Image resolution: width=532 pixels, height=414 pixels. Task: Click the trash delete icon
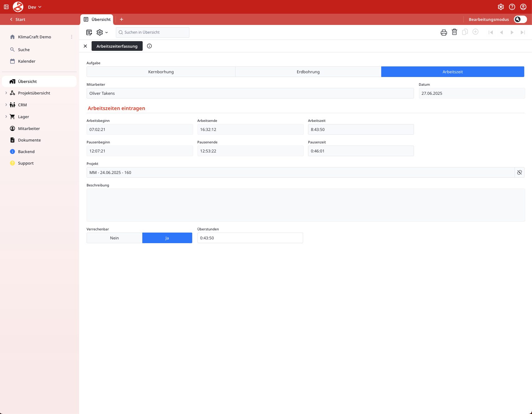tap(454, 32)
